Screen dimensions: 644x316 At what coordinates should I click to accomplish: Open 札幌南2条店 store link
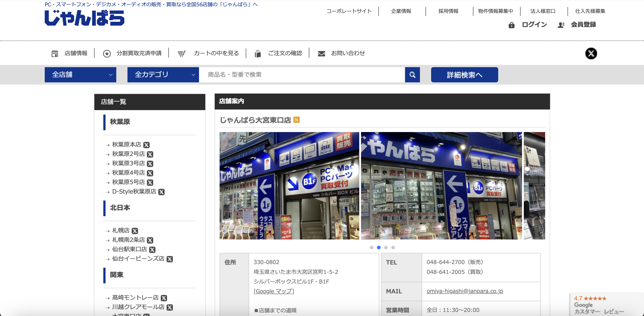click(129, 240)
